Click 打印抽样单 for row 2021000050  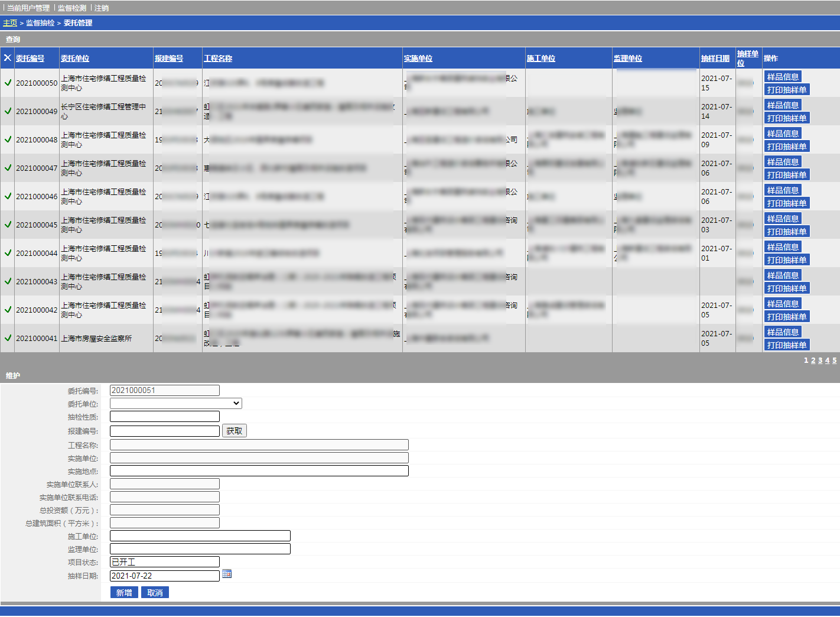point(786,90)
